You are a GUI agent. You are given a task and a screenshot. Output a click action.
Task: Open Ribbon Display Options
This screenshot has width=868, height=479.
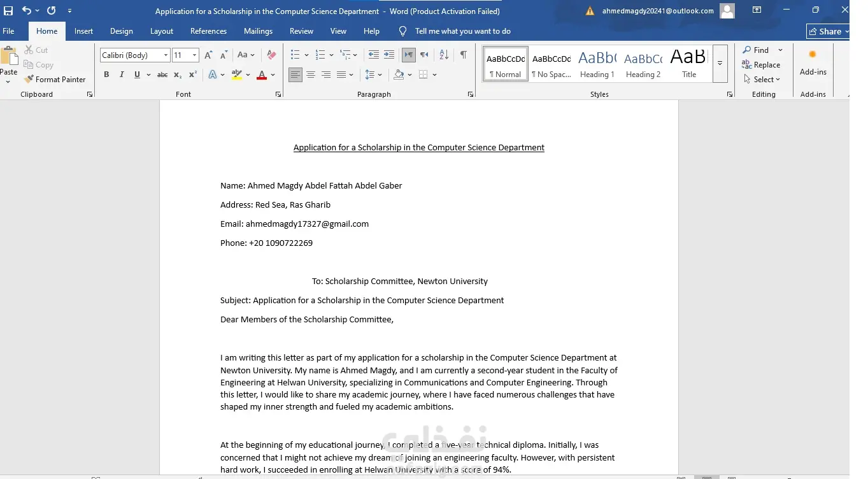[x=757, y=10]
